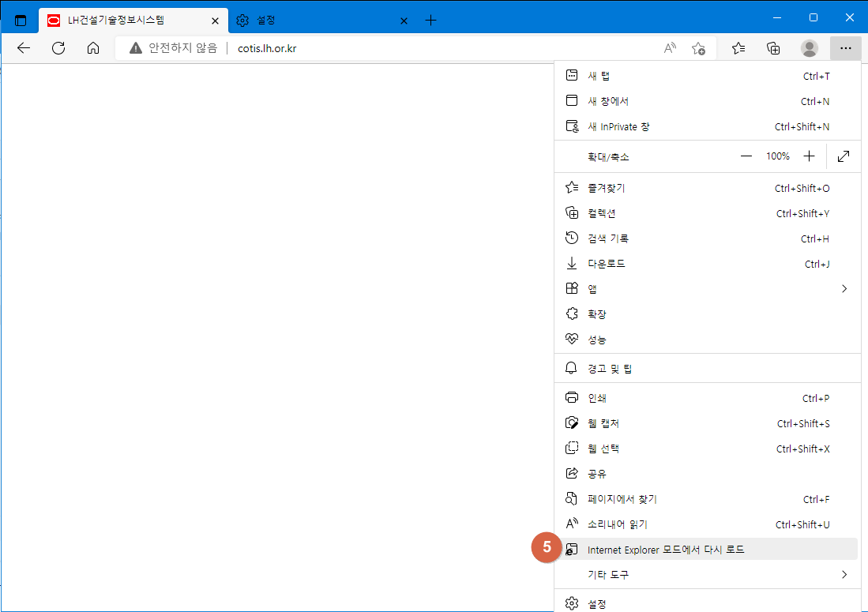Open the user profile avatar
Viewport: 868px width, 612px height.
click(810, 48)
